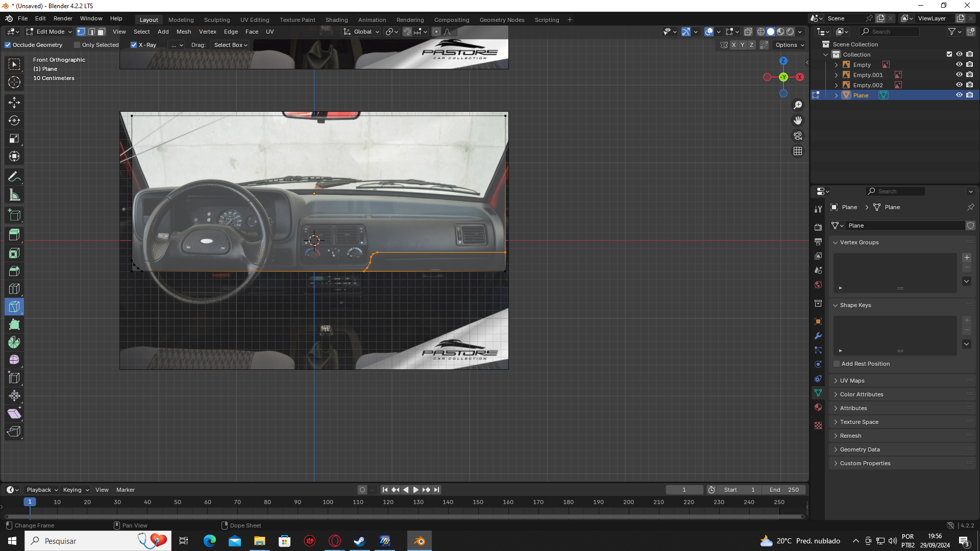Click the End frame field

coord(783,490)
